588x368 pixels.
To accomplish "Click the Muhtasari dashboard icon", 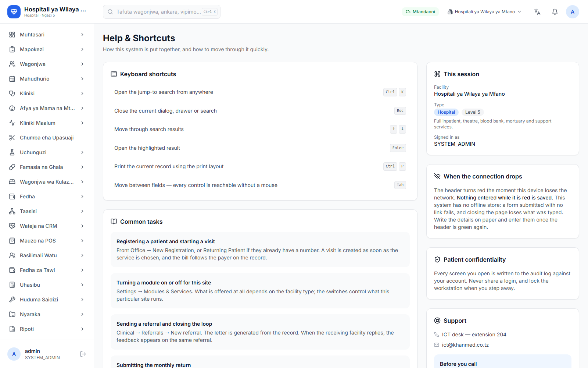I will pyautogui.click(x=12, y=35).
